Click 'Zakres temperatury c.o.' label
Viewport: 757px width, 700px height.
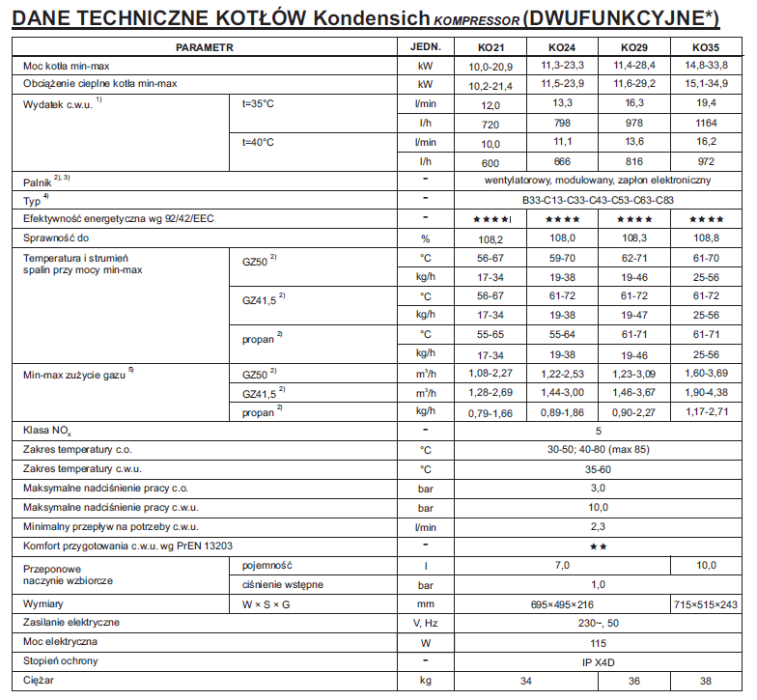pos(77,450)
